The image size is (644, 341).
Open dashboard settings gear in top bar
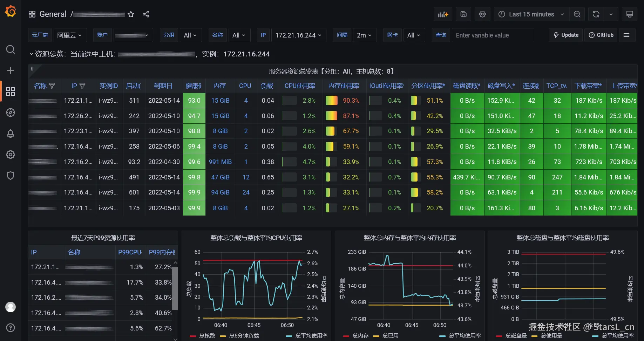click(482, 14)
